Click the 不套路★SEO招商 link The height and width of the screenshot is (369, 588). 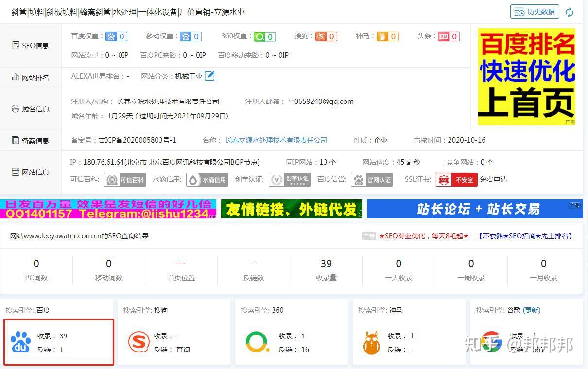[526, 236]
